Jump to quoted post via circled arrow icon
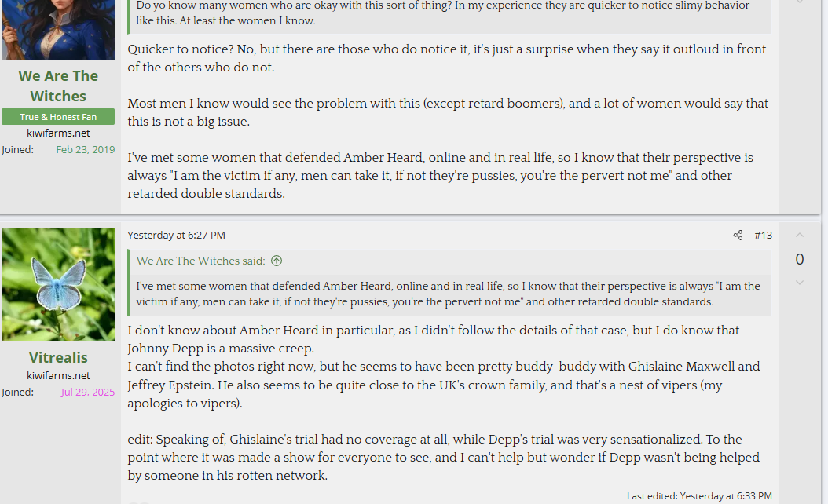This screenshot has width=828, height=504. pos(277,261)
